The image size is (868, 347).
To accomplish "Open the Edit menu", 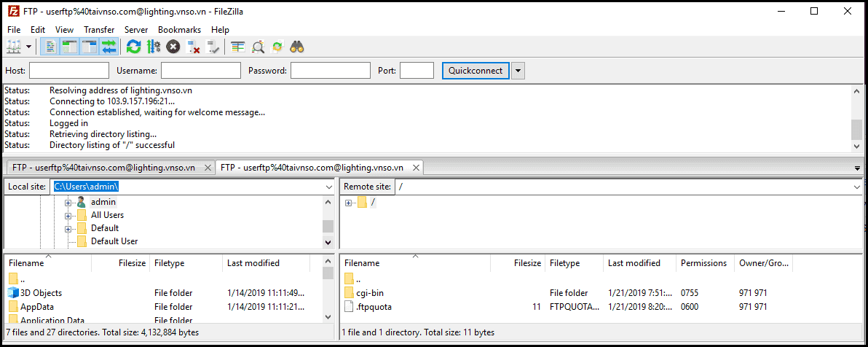I will click(38, 30).
